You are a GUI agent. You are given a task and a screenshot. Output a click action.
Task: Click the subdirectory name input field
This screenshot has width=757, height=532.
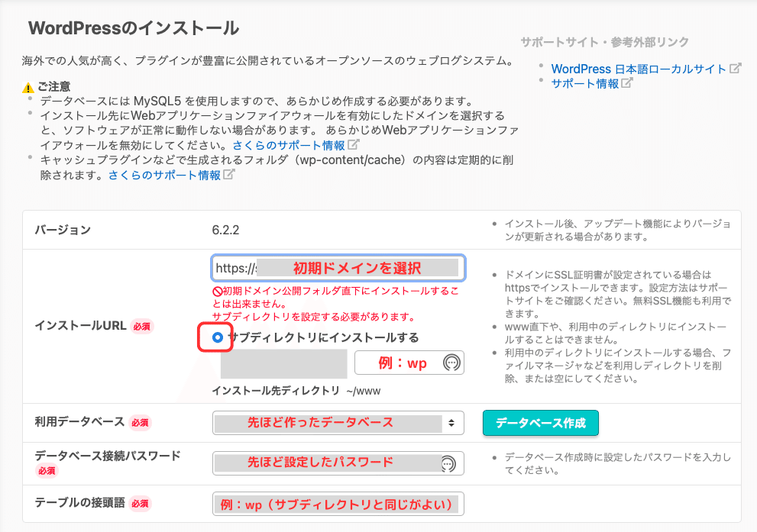[x=409, y=363]
